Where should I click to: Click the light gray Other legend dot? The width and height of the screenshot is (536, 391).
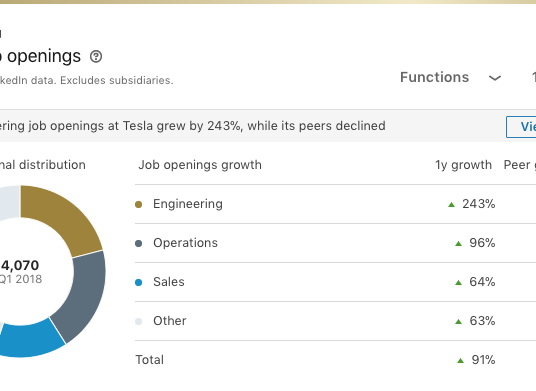pos(138,321)
